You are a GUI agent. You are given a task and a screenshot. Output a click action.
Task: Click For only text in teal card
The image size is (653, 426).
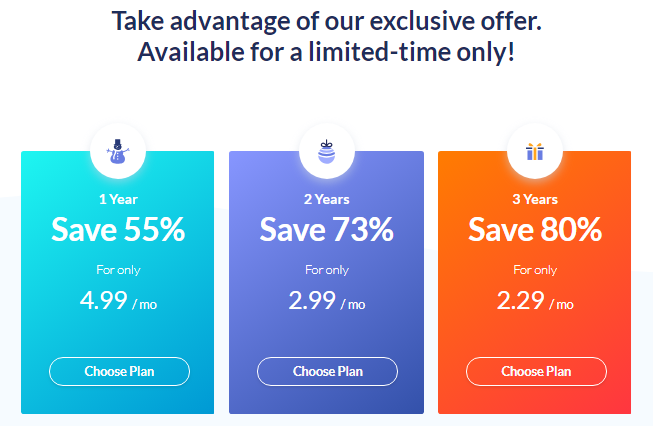(118, 270)
